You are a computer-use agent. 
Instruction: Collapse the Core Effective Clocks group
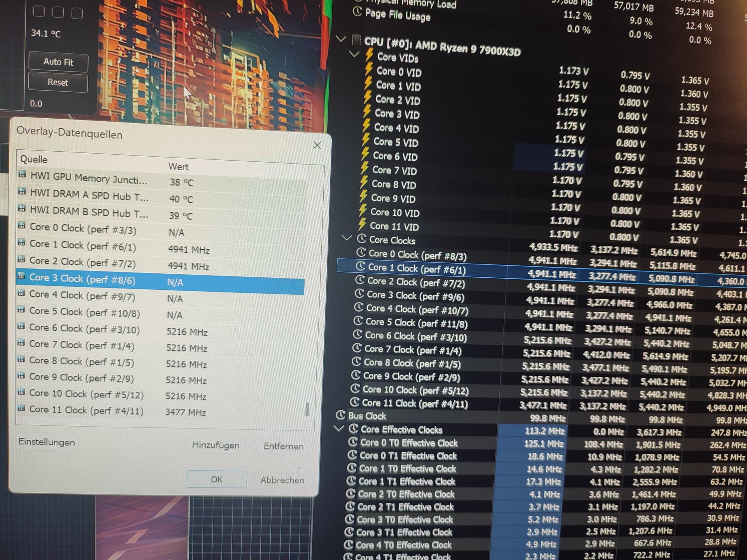(339, 428)
